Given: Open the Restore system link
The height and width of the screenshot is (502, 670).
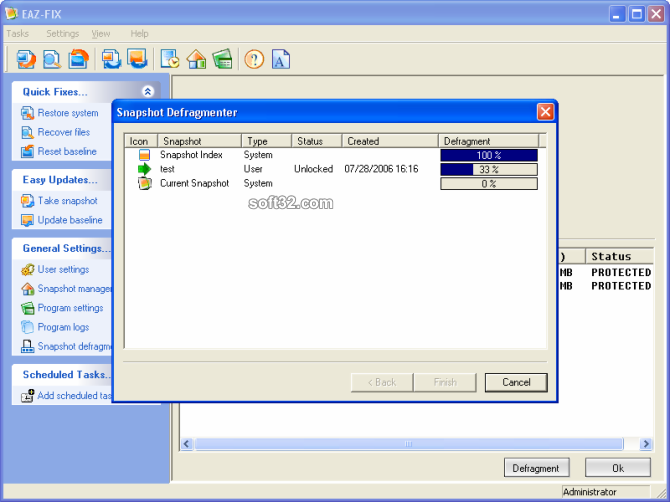Looking at the screenshot, I should (x=68, y=113).
